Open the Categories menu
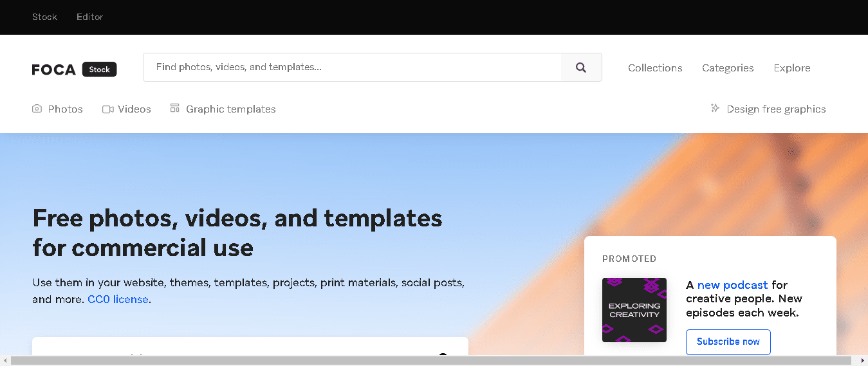The height and width of the screenshot is (366, 868). [x=728, y=68]
